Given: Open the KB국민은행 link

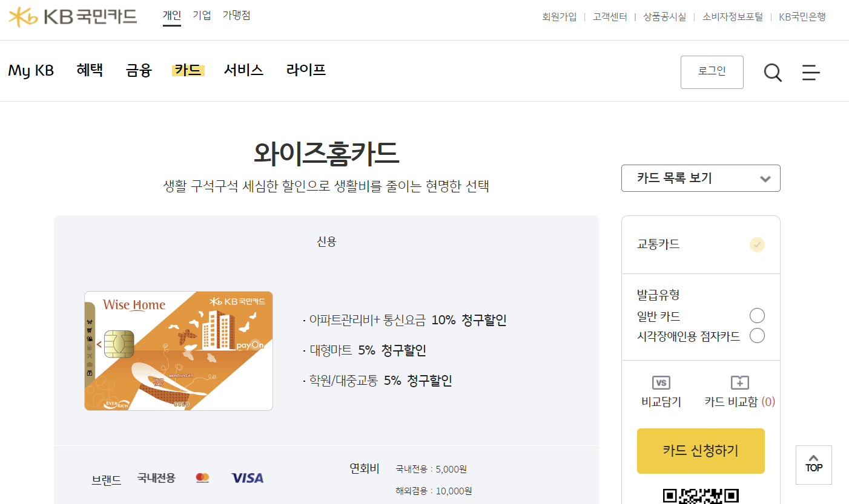Looking at the screenshot, I should 802,17.
